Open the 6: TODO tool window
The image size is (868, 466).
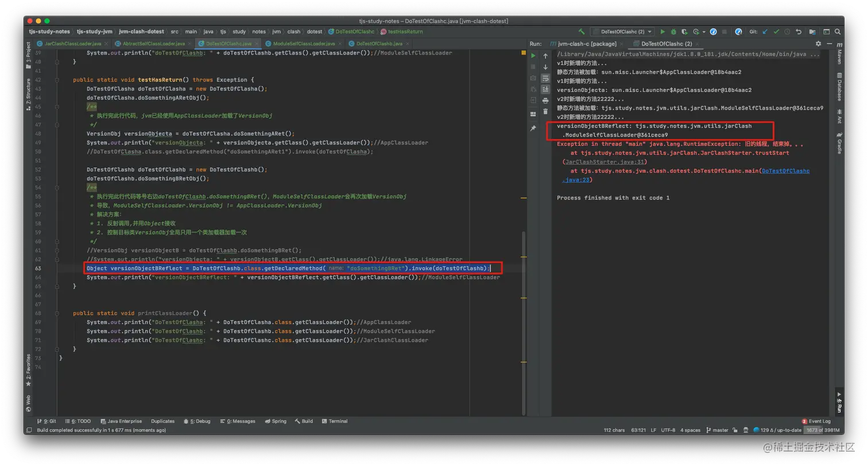(77, 421)
